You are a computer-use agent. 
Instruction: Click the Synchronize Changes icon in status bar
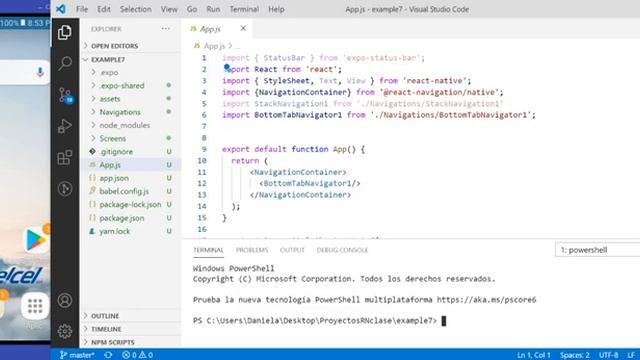(108, 355)
